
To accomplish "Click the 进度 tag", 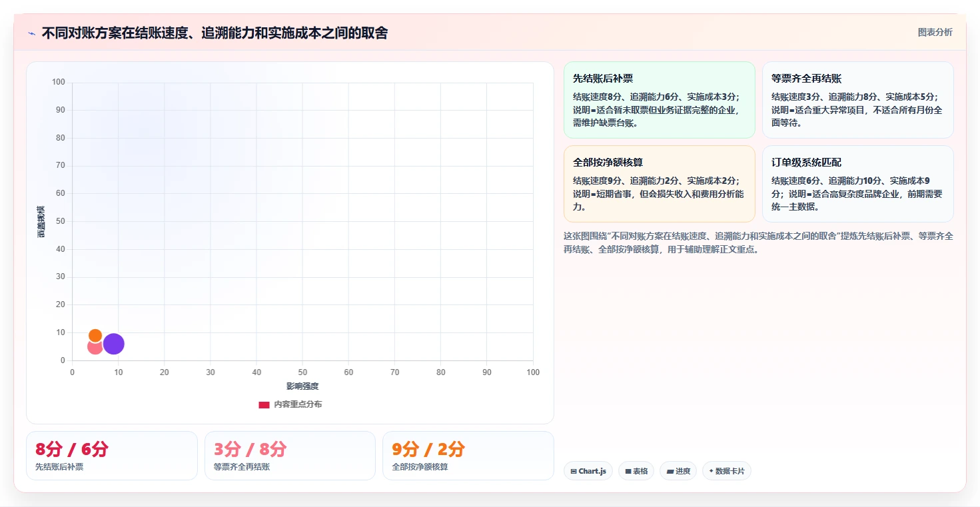I will pos(678,471).
